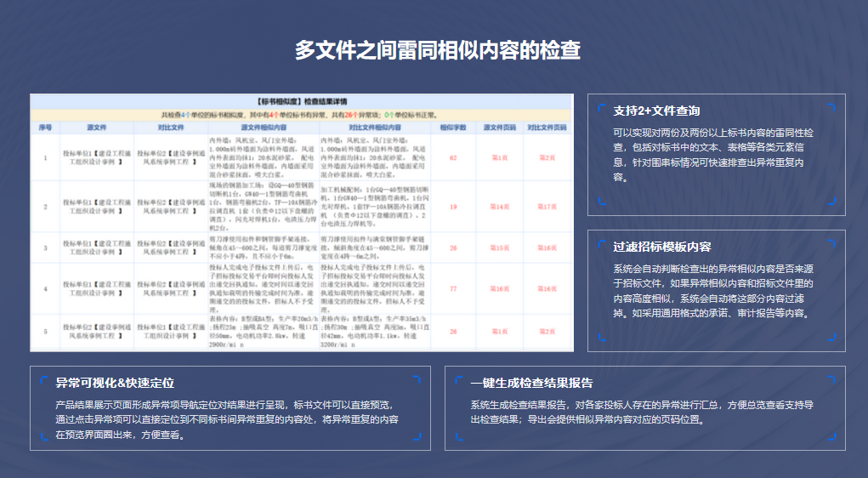Click the 相似字数 column header
Viewport: 868px width, 478px height.
click(x=453, y=128)
